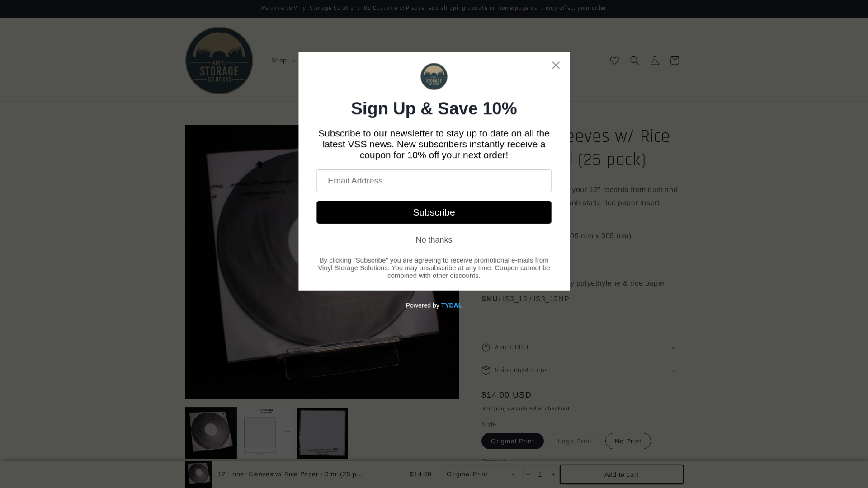868x488 pixels.
Task: Expand the Shipping/Returns section
Action: (582, 371)
